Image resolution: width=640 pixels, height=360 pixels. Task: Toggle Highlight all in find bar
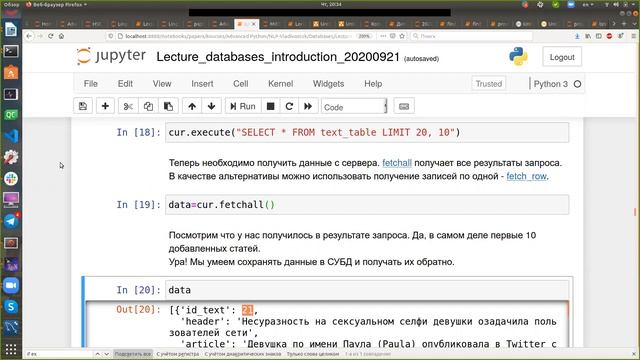pyautogui.click(x=133, y=354)
